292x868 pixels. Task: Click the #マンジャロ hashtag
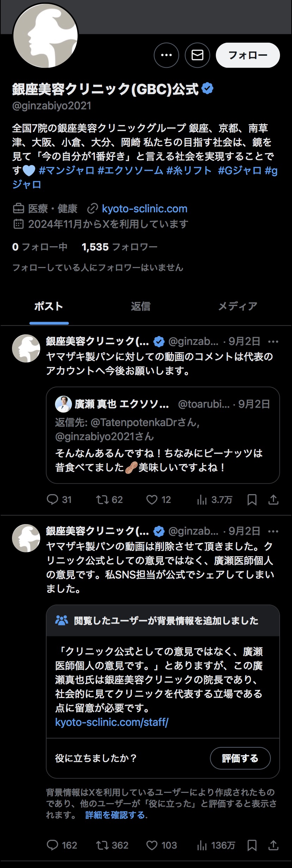tap(67, 170)
